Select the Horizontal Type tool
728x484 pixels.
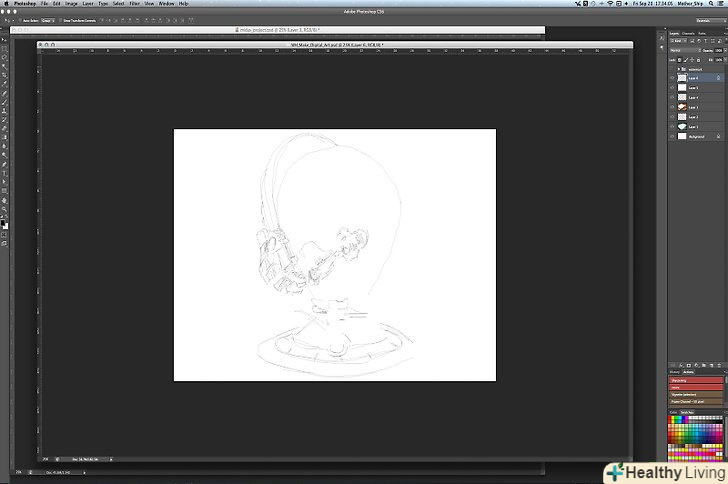pyautogui.click(x=5, y=173)
